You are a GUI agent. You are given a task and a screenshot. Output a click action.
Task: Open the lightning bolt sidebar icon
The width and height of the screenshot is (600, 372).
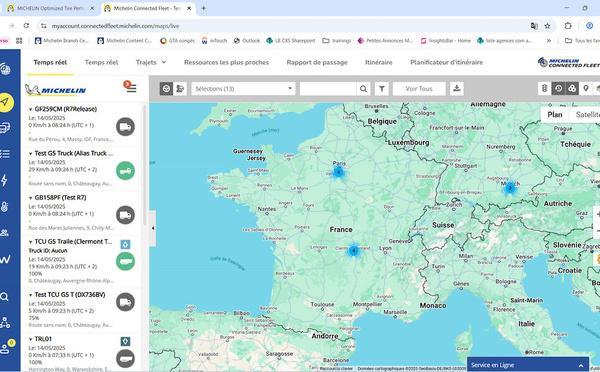click(x=4, y=180)
